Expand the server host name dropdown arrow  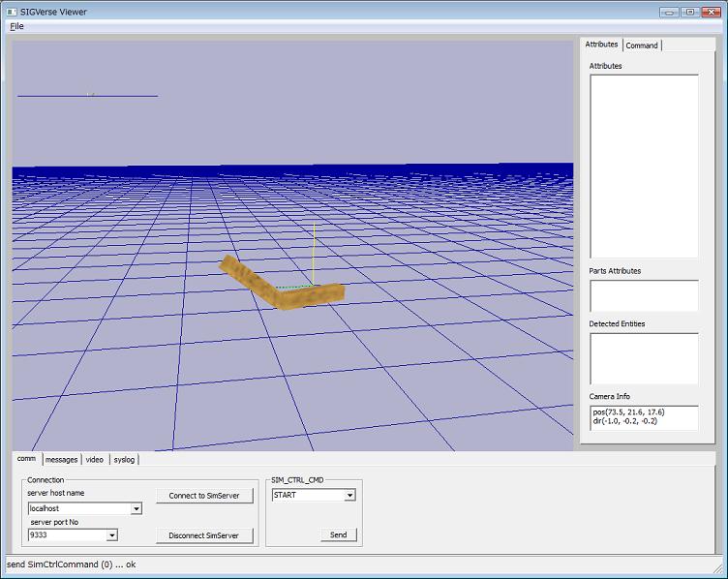point(136,508)
